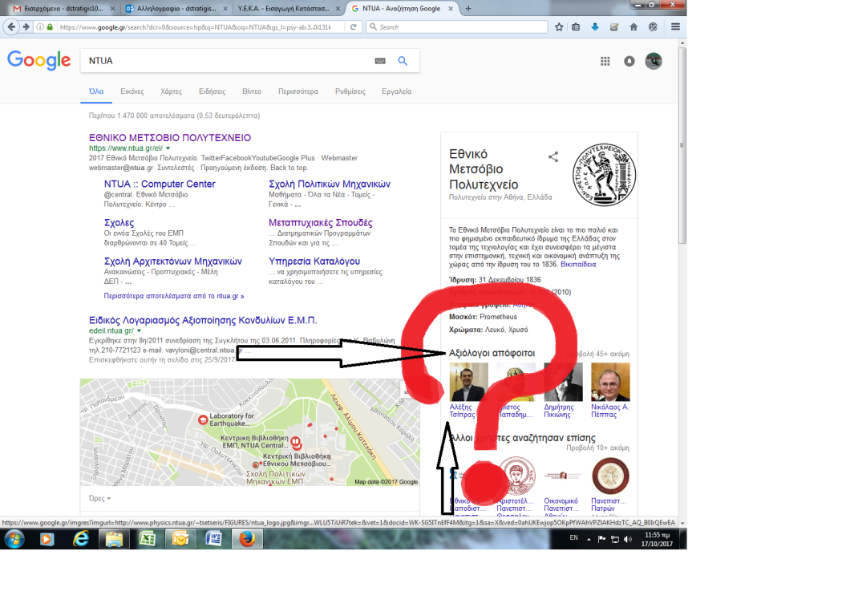Open the on-screen keyboard icon in Google search box
Screen dimensions: 850x616
380,61
